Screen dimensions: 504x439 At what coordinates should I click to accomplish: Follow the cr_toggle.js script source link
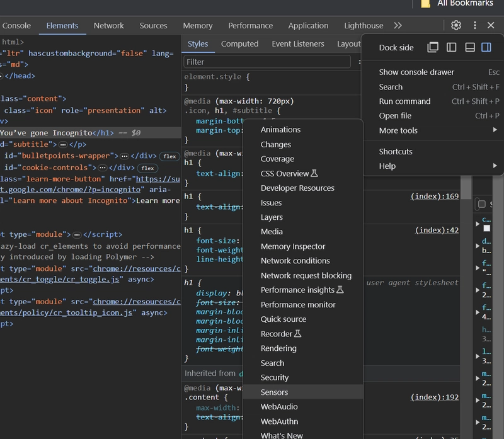click(x=59, y=279)
